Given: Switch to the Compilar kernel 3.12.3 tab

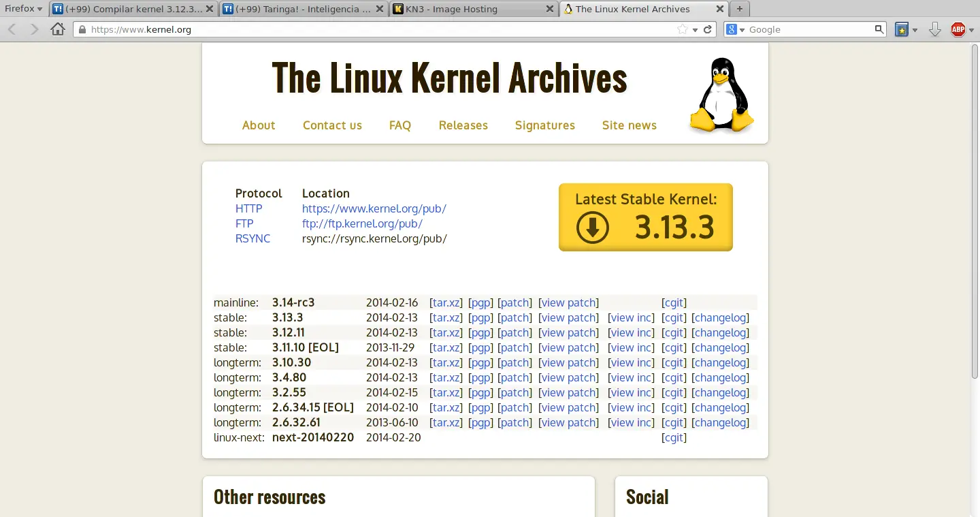Looking at the screenshot, I should point(133,10).
